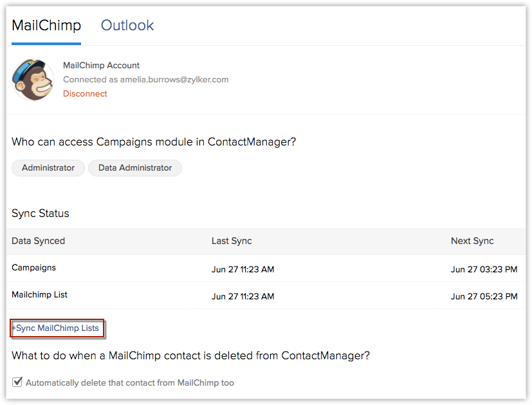Click the Data Synced column header
Screen dimensions: 532x405
[39, 241]
